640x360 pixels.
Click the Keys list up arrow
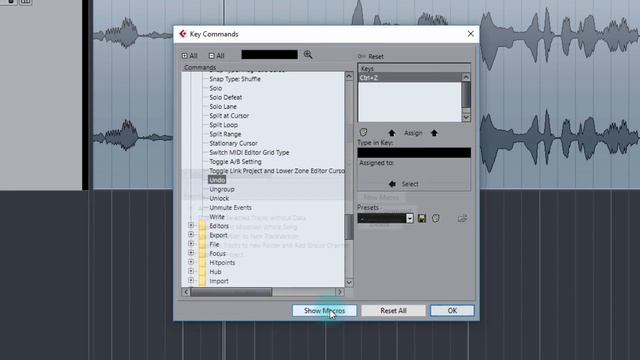pos(466,77)
